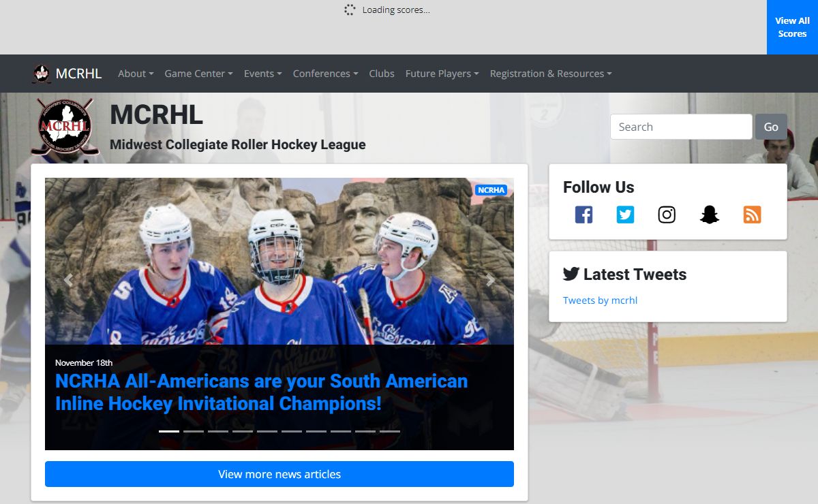Screen dimensions: 818x504
Task: Select the third carousel slide indicator
Action: [218, 431]
